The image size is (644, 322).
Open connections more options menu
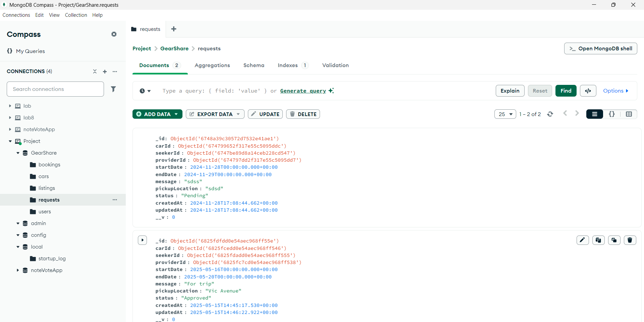pos(115,71)
